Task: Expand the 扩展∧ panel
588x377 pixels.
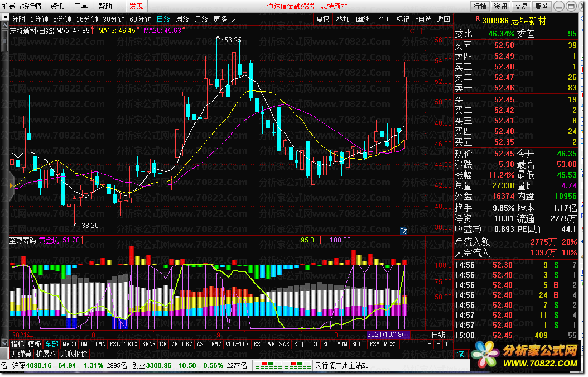Action: [x=46, y=354]
